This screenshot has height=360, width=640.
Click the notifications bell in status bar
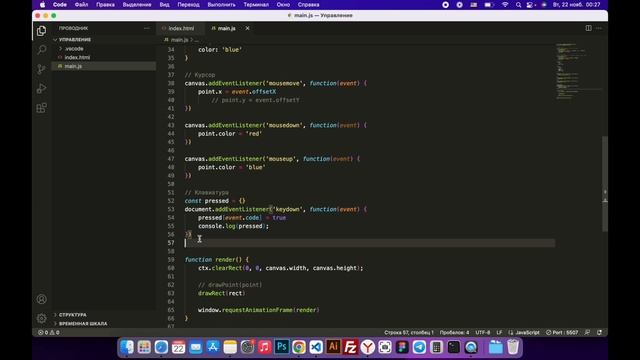(599, 332)
